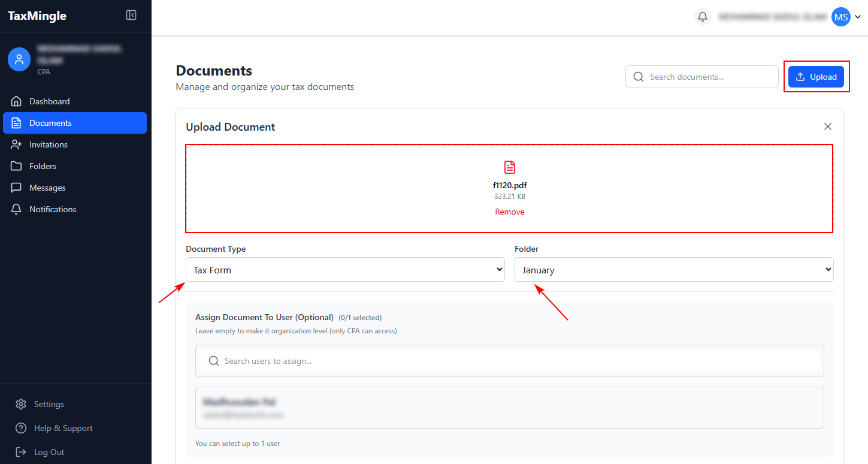Click the sidebar user profile icon
868x464 pixels.
point(19,59)
